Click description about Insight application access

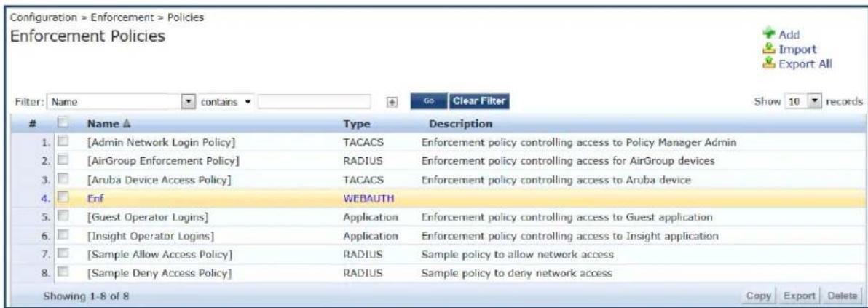click(x=570, y=236)
